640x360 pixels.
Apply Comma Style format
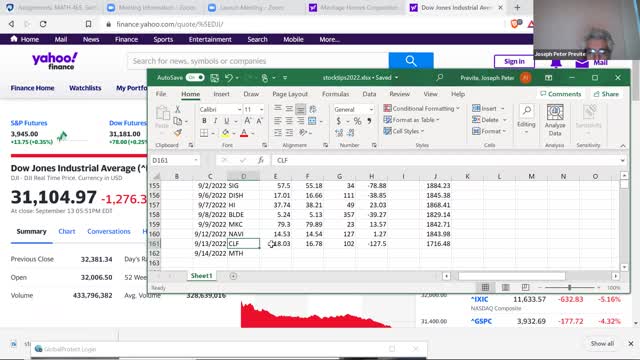pyautogui.click(x=369, y=121)
